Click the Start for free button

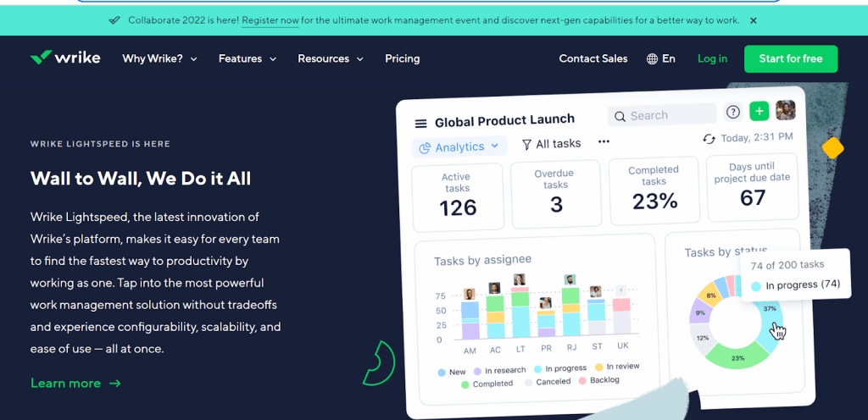click(791, 58)
